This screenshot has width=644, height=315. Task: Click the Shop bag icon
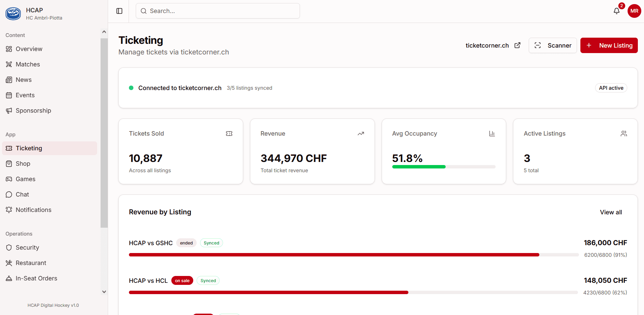pos(9,164)
